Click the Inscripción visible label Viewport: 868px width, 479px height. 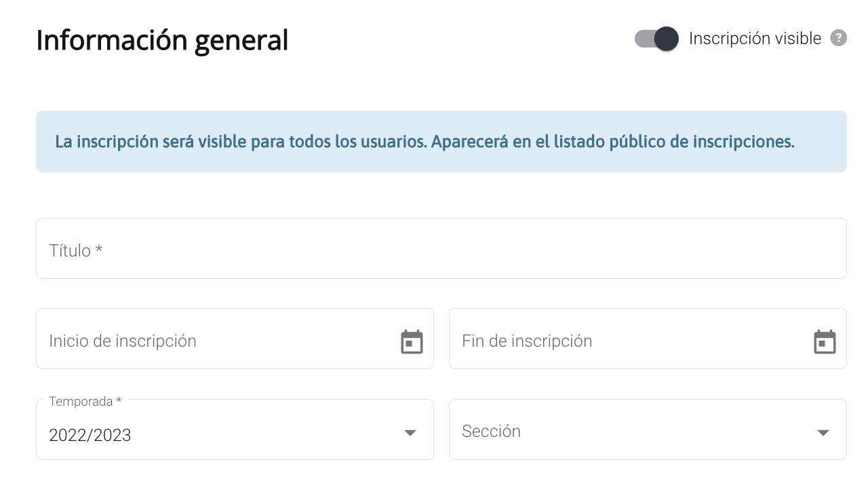pos(755,39)
